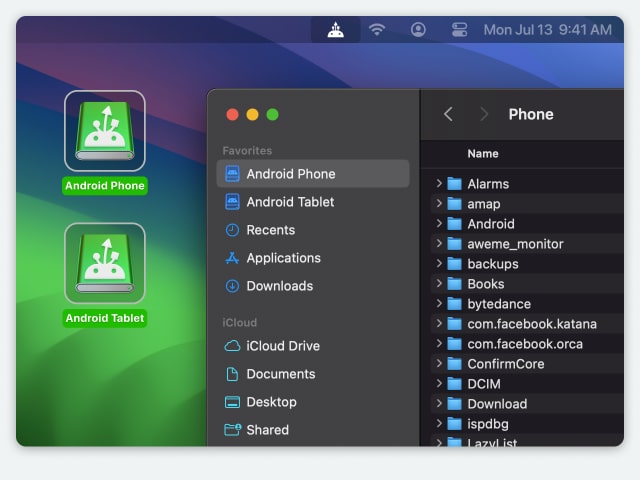Expand the Alarms folder
The image size is (640, 480).
point(439,183)
